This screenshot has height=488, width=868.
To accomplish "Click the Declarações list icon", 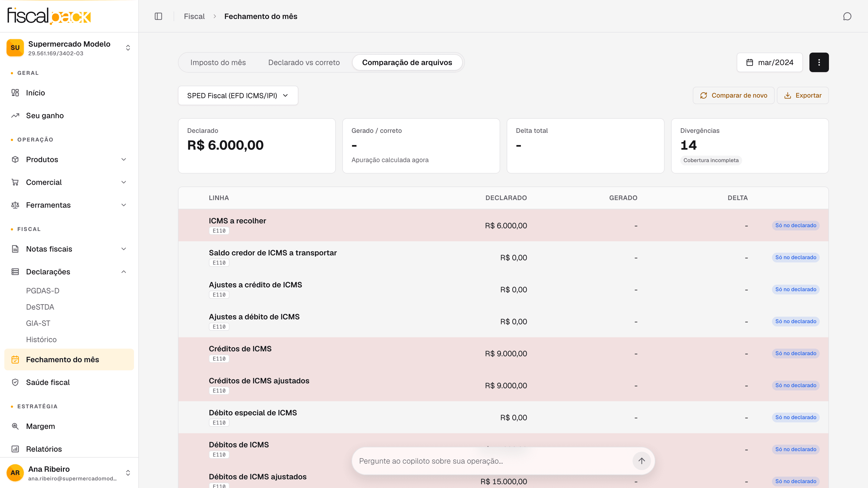I will pyautogui.click(x=15, y=271).
